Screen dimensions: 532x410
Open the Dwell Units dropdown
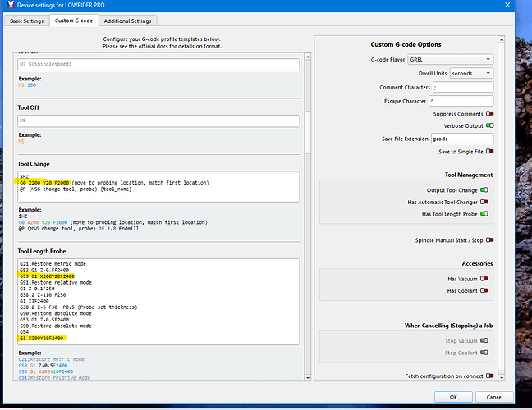[x=471, y=73]
